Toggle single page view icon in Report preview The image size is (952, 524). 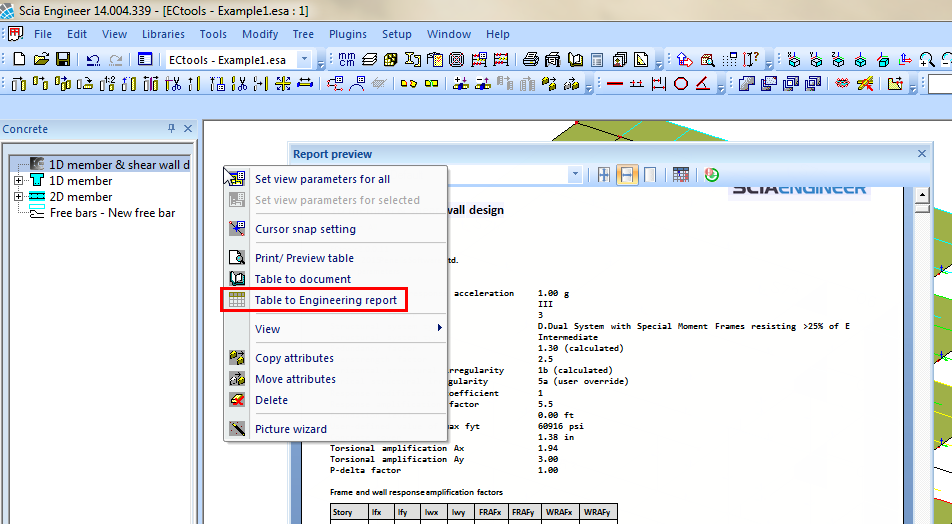click(650, 175)
